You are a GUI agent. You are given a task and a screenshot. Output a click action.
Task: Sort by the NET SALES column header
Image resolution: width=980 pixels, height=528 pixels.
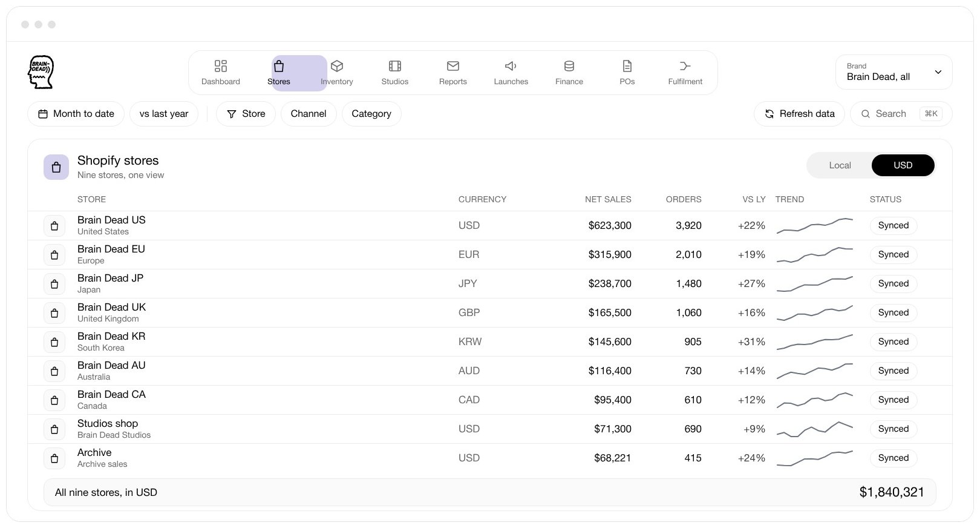(x=608, y=199)
